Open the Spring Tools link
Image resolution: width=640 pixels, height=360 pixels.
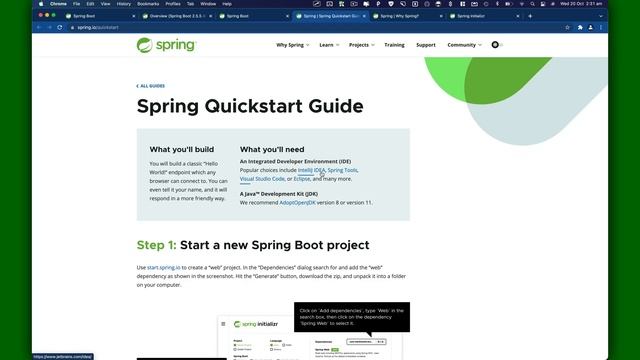(342, 170)
